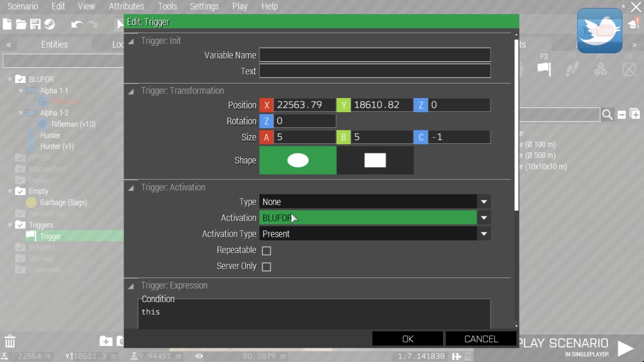This screenshot has width=644, height=362.
Task: Expand all asset categories with the stacked plus icon
Action: click(x=635, y=114)
